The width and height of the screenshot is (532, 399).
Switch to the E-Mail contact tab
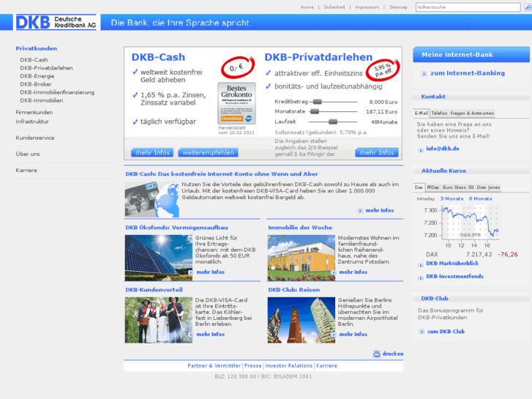(422, 113)
